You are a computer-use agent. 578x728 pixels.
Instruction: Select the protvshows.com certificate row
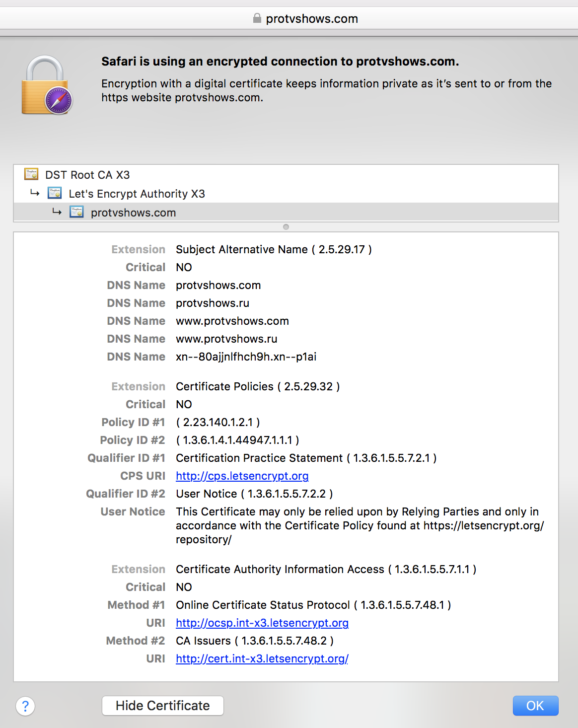286,212
